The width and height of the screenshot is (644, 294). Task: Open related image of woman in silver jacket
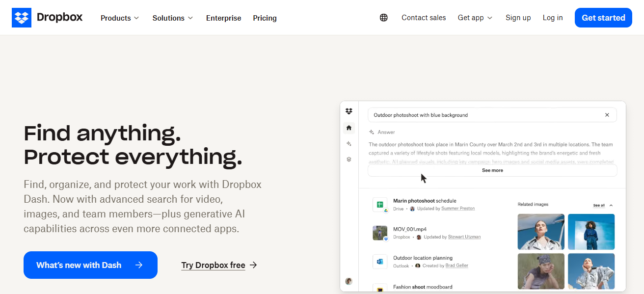[541, 232]
